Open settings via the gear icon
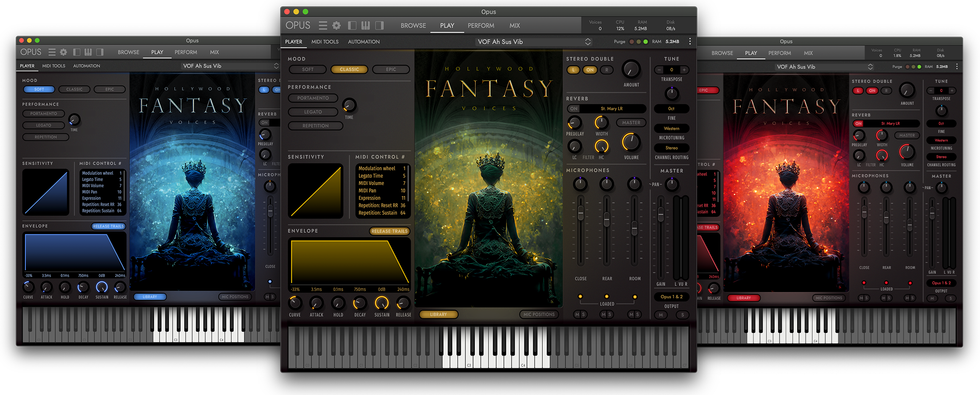Viewport: 980px width, 395px height. tap(337, 25)
